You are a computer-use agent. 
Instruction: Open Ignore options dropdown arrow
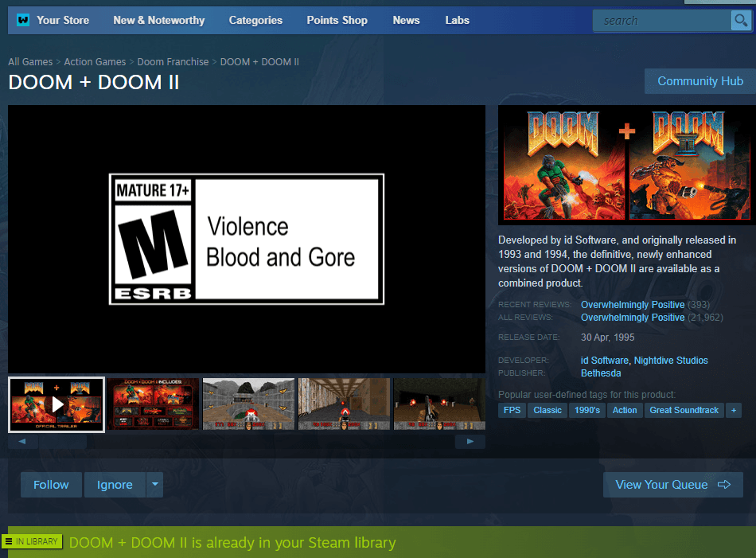[154, 485]
